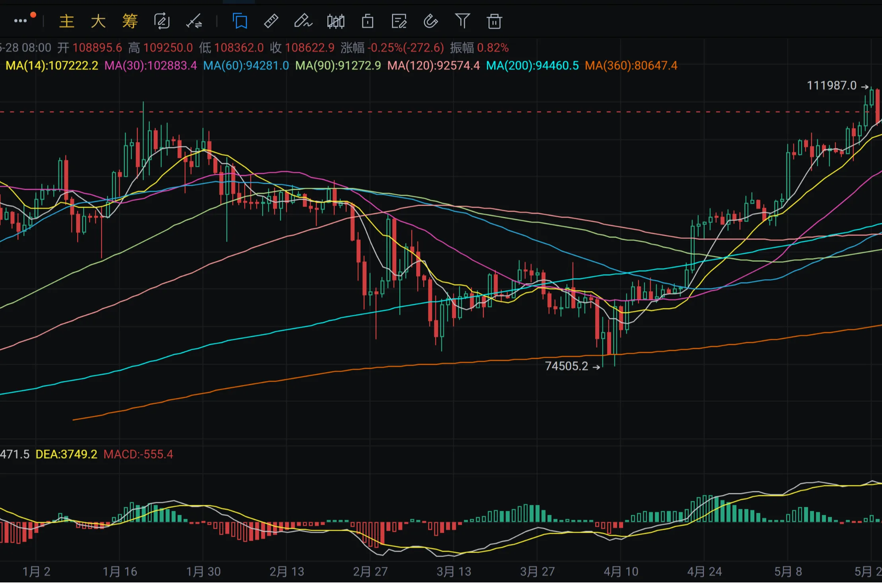
Task: Click the MA(14) indicator label
Action: point(52,66)
